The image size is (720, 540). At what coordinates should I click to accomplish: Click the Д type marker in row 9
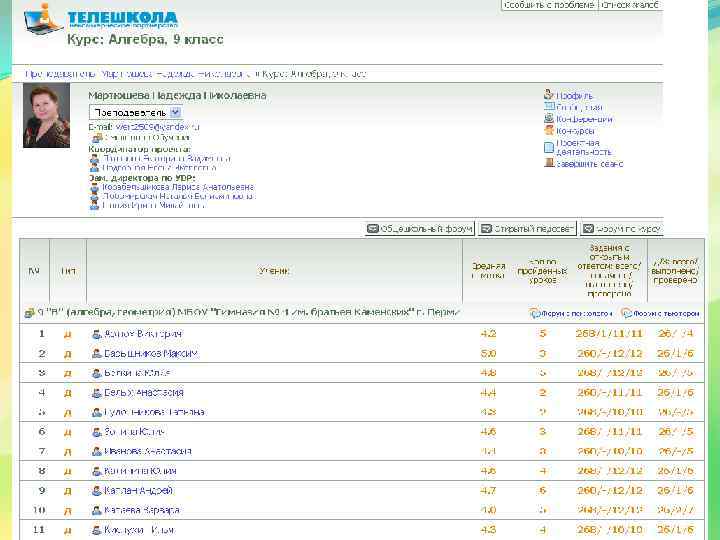pyautogui.click(x=68, y=491)
